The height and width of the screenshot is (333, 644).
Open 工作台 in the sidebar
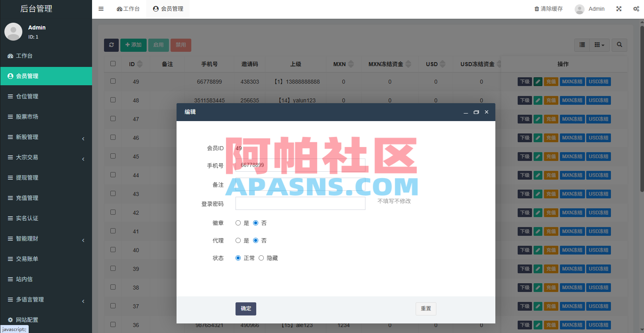click(46, 56)
